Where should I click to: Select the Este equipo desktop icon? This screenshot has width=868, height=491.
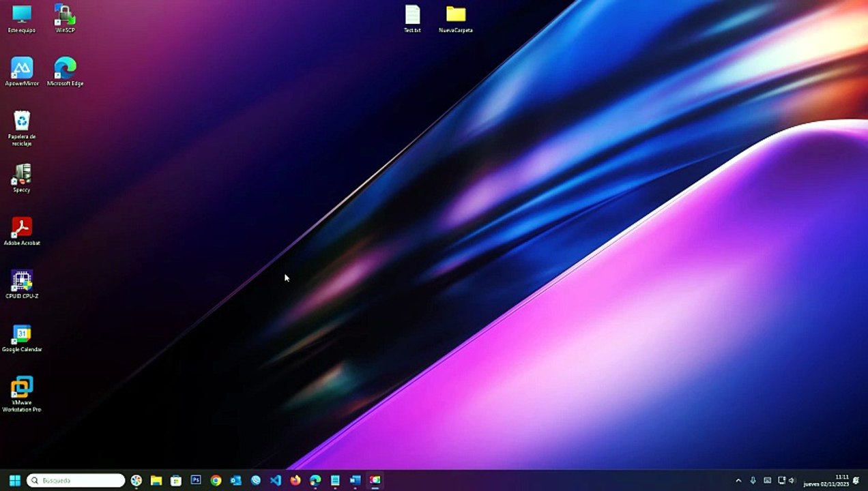coord(22,18)
